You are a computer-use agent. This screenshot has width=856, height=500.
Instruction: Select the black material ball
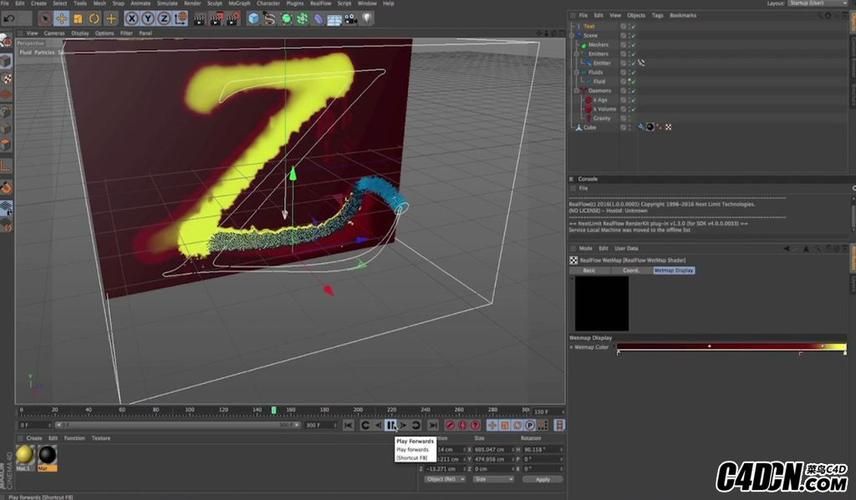(47, 455)
